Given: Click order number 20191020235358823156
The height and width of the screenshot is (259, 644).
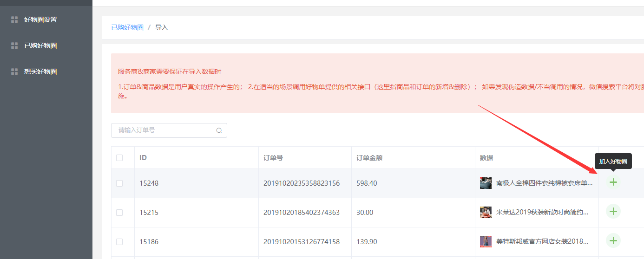Looking at the screenshot, I should 302,183.
